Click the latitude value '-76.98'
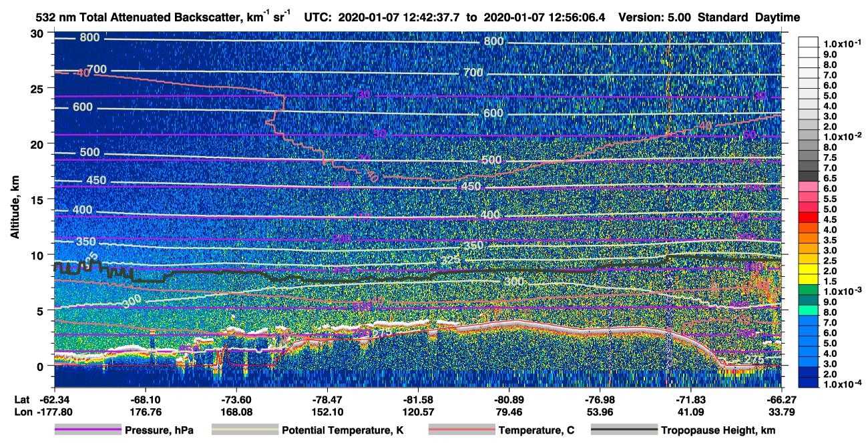 [x=600, y=400]
